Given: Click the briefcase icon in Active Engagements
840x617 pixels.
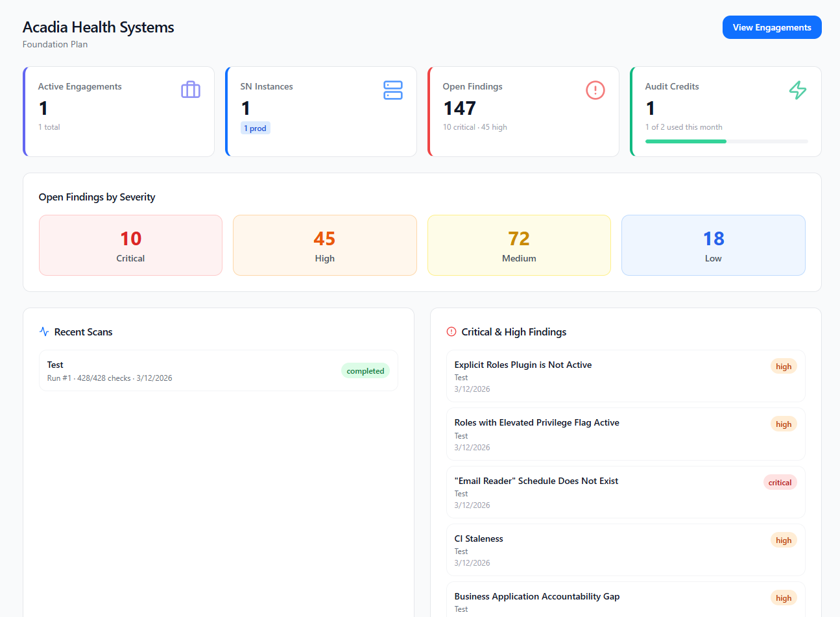Looking at the screenshot, I should pyautogui.click(x=191, y=90).
